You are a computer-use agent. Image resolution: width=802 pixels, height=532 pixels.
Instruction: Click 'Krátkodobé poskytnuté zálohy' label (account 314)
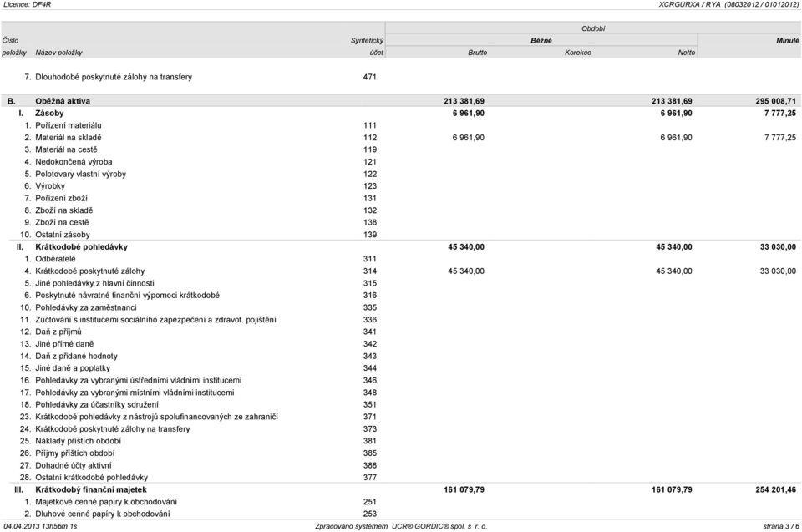89,271
